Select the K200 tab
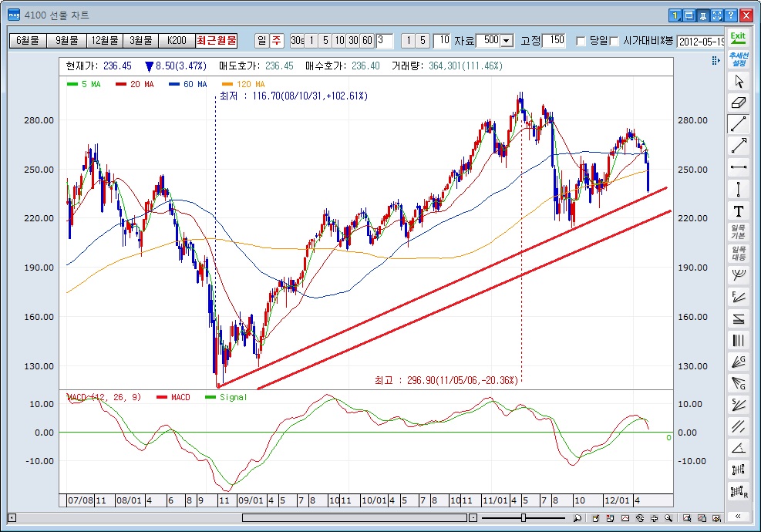Viewport: 761px width, 532px height. click(177, 40)
